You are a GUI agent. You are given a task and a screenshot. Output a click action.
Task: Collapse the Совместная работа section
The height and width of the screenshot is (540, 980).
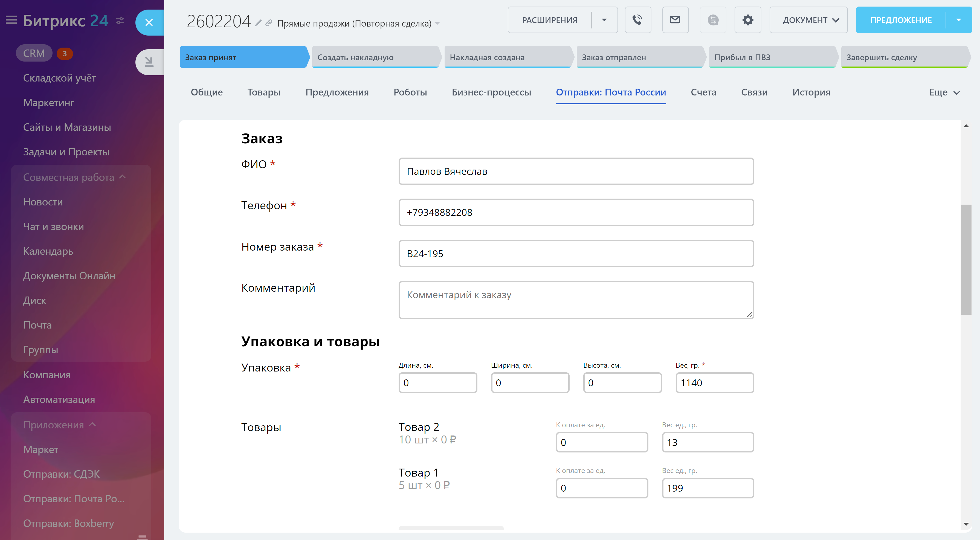75,177
